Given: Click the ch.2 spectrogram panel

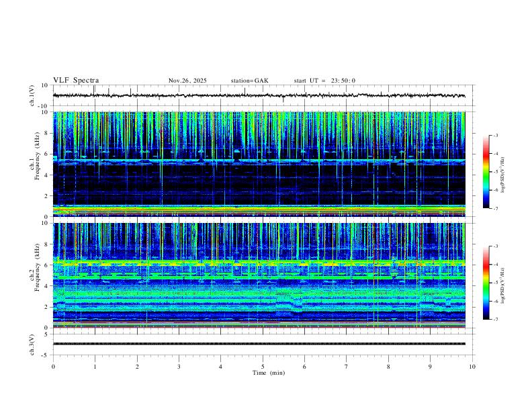Looking at the screenshot, I should pyautogui.click(x=259, y=275).
